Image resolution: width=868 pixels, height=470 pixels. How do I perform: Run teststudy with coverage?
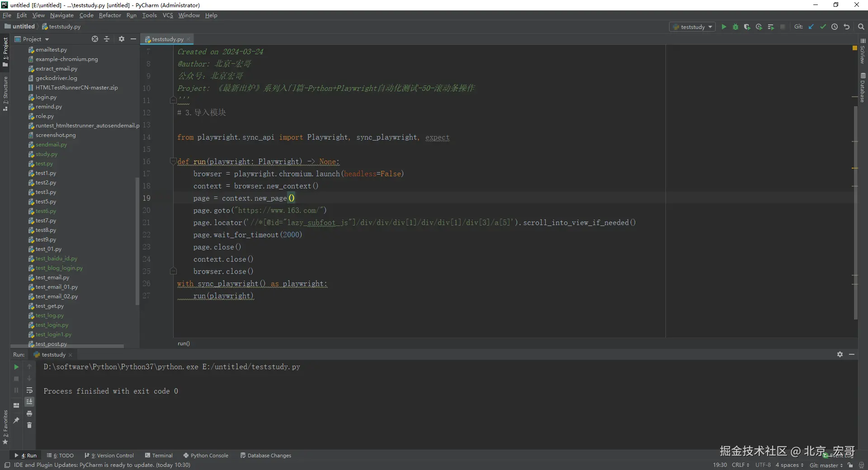(747, 27)
